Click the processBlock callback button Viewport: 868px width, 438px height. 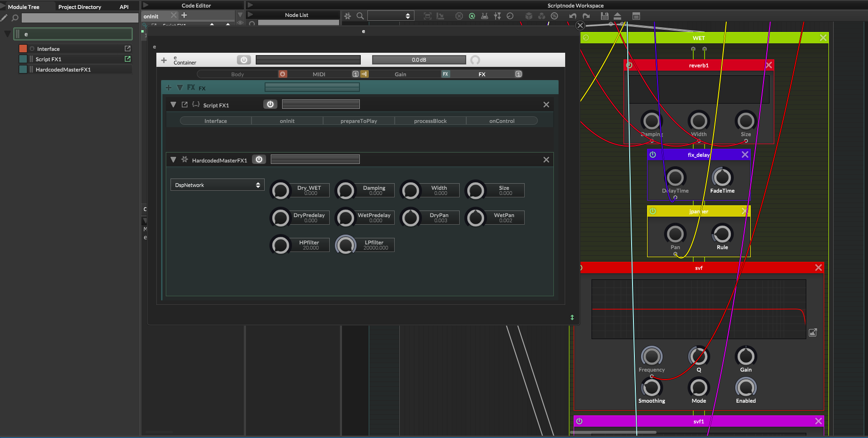[430, 121]
